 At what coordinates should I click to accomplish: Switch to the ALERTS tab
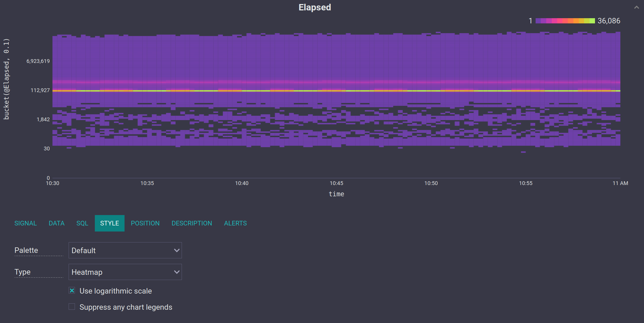tap(235, 223)
